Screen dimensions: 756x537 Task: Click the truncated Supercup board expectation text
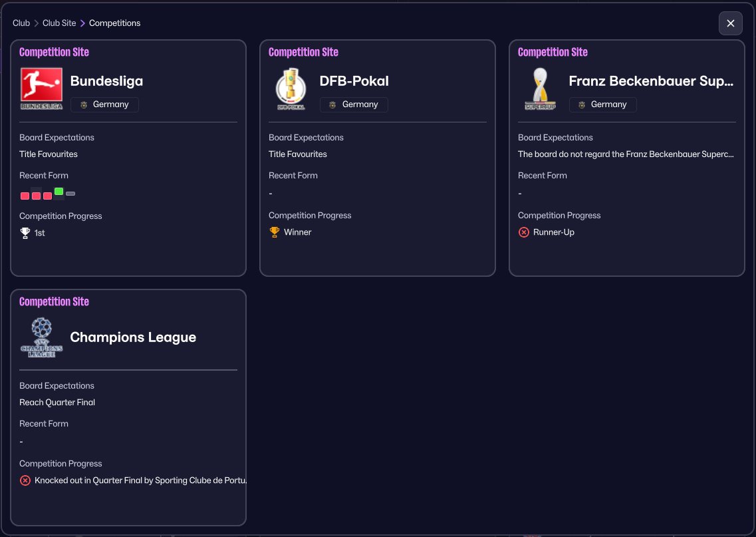(x=626, y=154)
